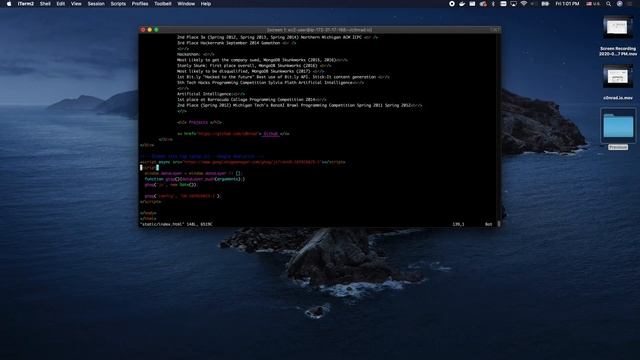640x360 pixels.
Task: Click the window.dataLayer assignment line
Action: [193, 173]
